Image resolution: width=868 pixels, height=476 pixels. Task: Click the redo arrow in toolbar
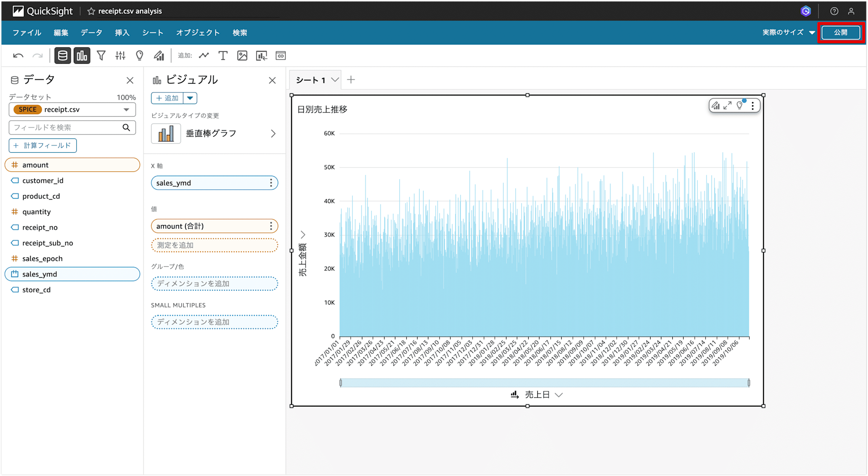pos(38,56)
